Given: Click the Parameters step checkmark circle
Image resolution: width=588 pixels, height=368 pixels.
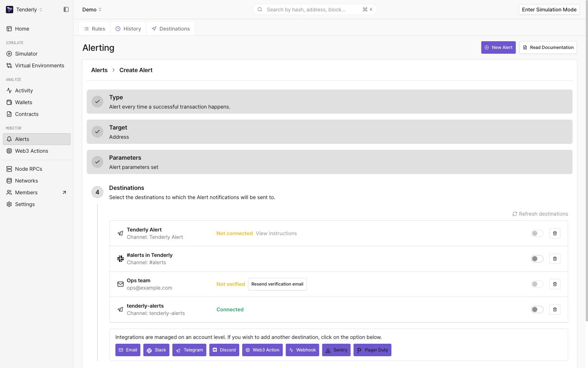Looking at the screenshot, I should tap(97, 162).
